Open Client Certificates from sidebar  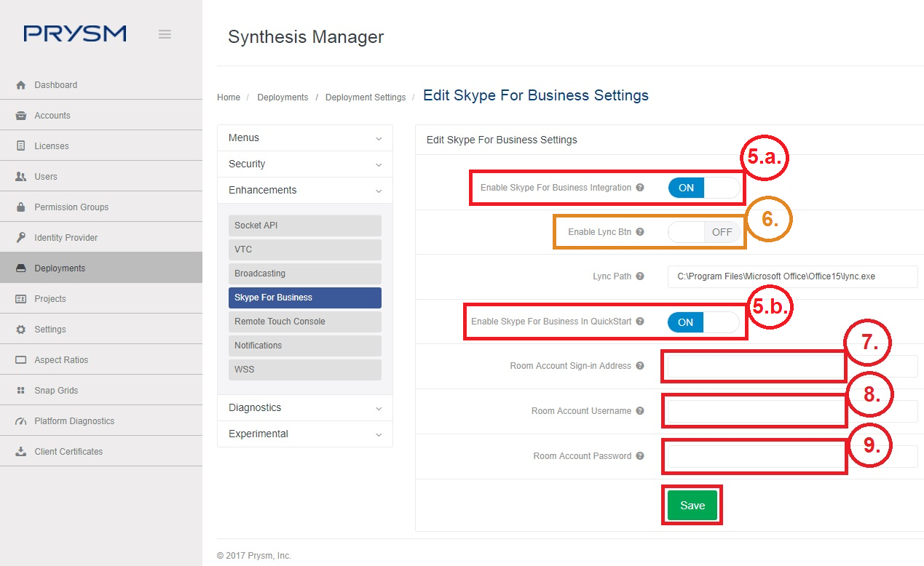101,452
